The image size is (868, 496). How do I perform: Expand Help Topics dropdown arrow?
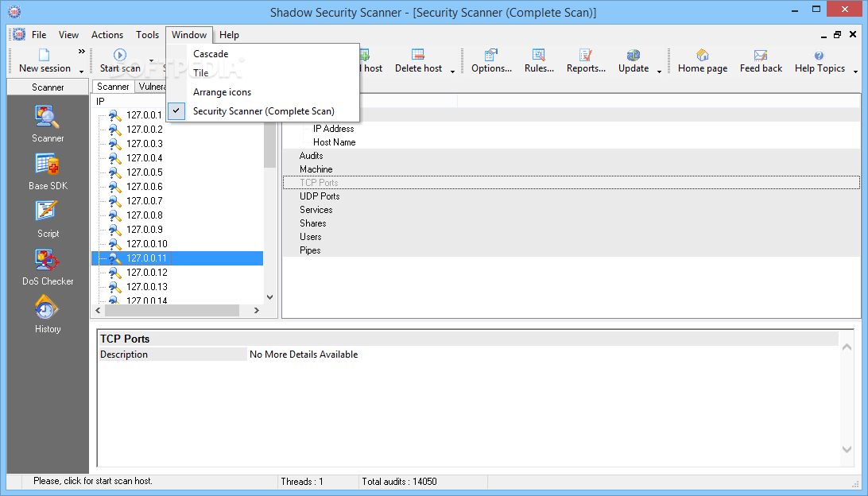click(855, 71)
